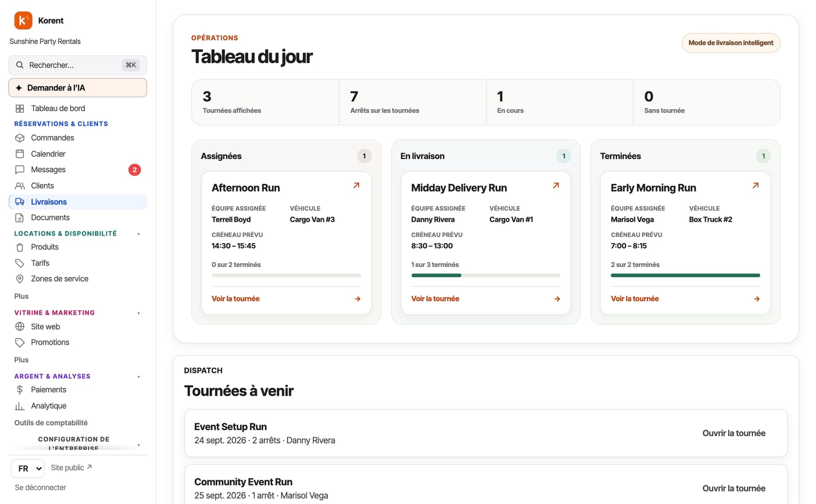Click the Midday Delivery Run progress bar
The height and width of the screenshot is (504, 816).
pyautogui.click(x=486, y=275)
